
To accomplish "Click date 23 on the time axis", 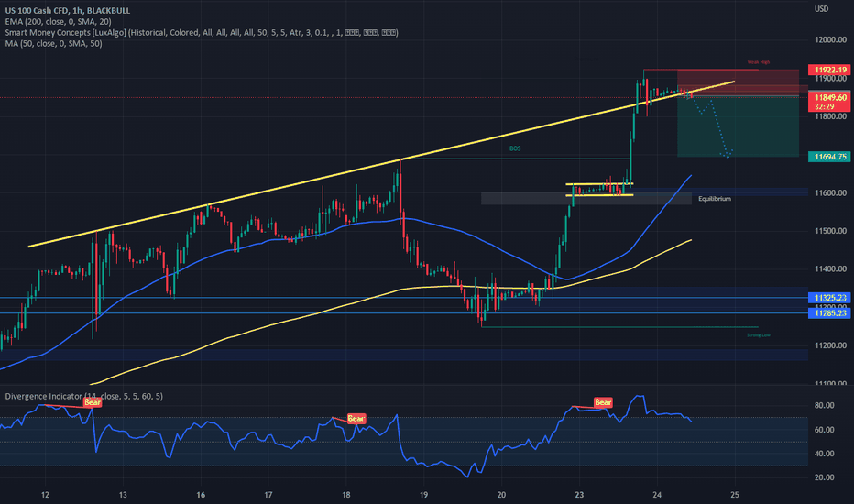I will click(x=579, y=495).
